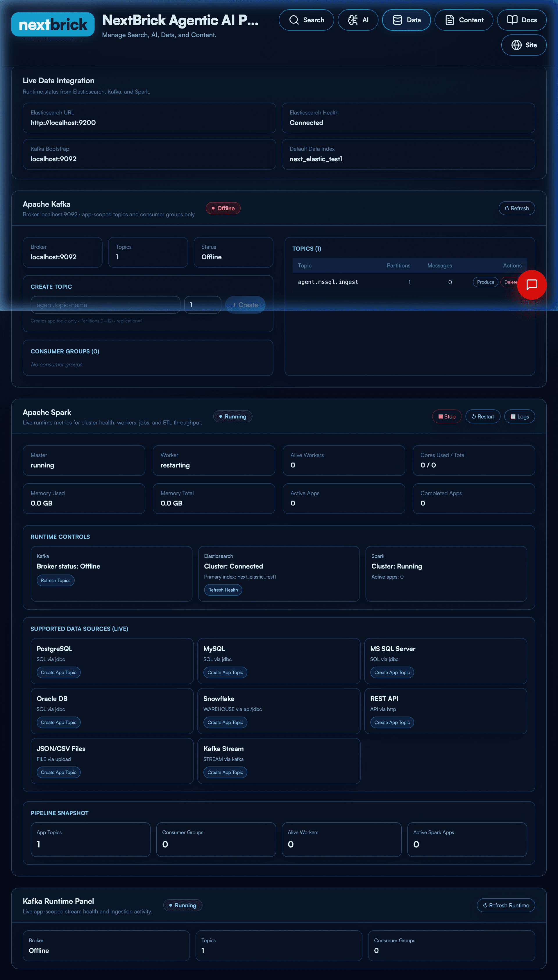Produce to agent.mssql.ingest topic
This screenshot has width=558, height=980.
[x=486, y=282]
